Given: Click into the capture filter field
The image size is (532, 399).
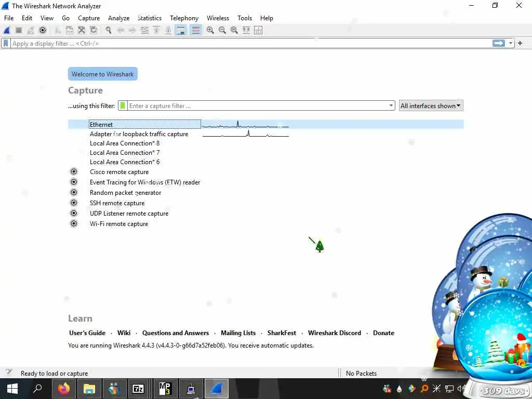Looking at the screenshot, I should [258, 105].
